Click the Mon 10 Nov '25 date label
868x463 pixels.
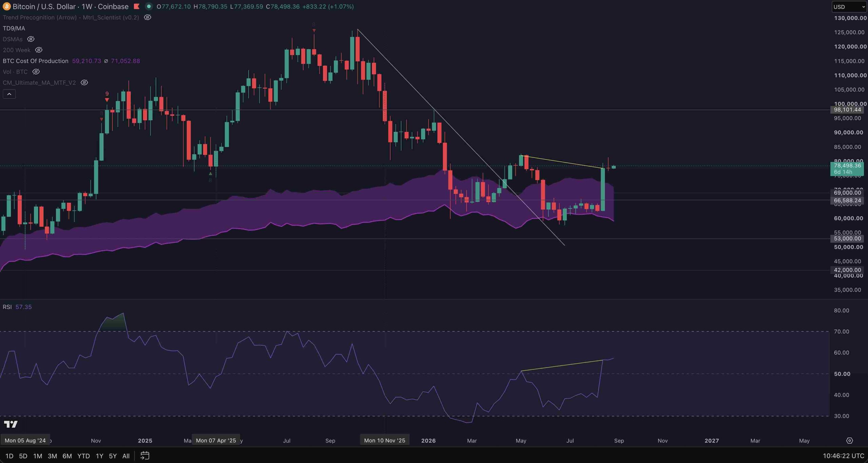click(384, 441)
